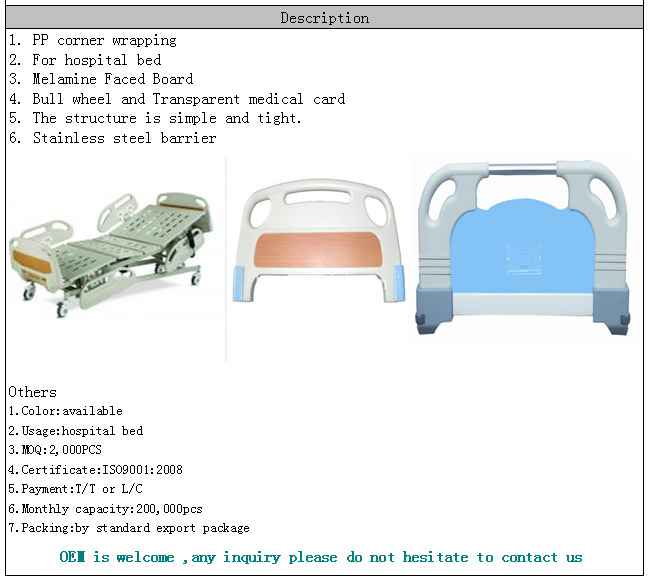Click 'The structure is simple and tight' line
The width and height of the screenshot is (649, 583).
(x=154, y=118)
